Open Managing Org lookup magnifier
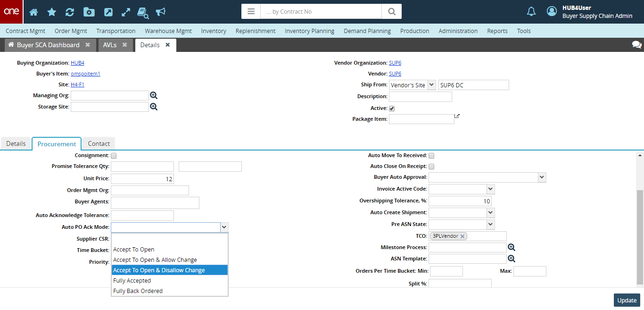The image size is (644, 310). [154, 95]
